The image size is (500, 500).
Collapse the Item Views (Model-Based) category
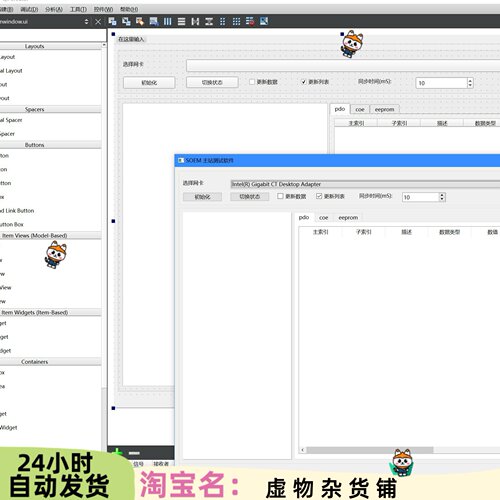coord(51,235)
